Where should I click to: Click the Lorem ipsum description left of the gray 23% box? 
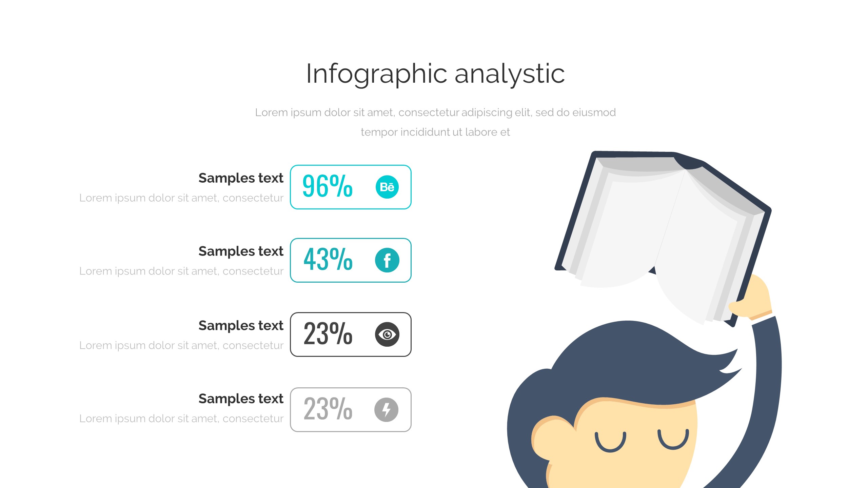181,419
